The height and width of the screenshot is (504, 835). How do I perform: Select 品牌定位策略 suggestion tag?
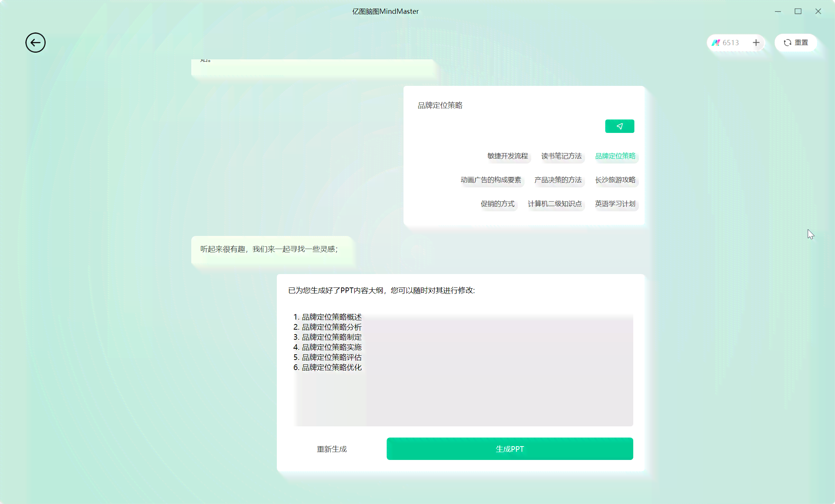tap(616, 155)
